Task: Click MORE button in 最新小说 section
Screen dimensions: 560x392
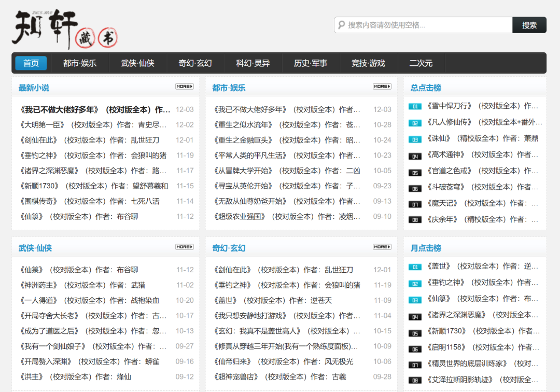Action: [184, 87]
